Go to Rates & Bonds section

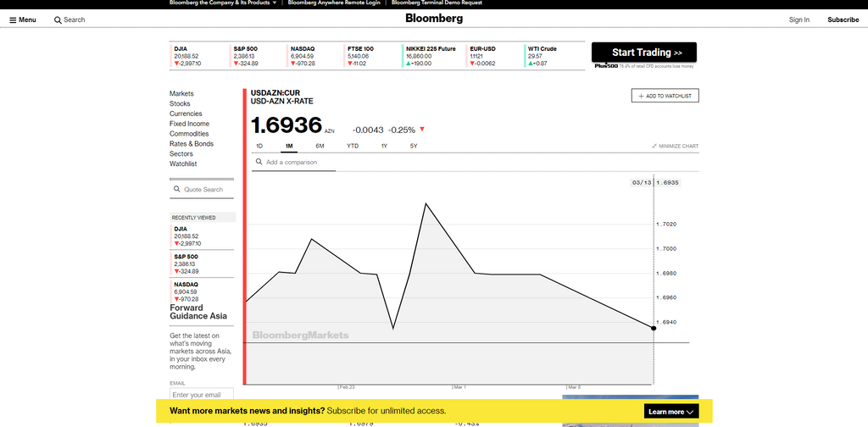[x=192, y=143]
